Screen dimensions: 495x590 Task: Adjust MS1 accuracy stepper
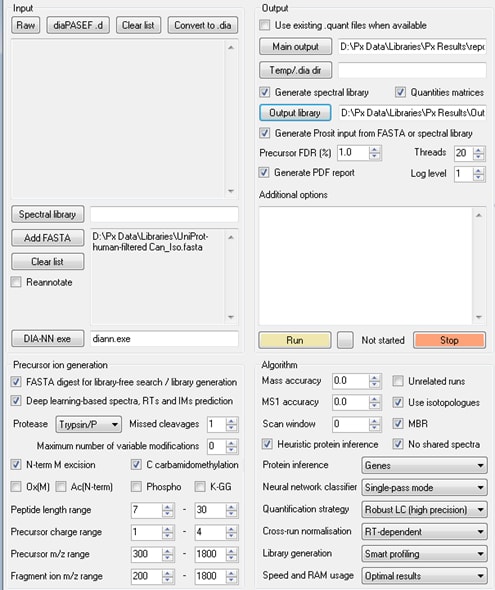[375, 402]
